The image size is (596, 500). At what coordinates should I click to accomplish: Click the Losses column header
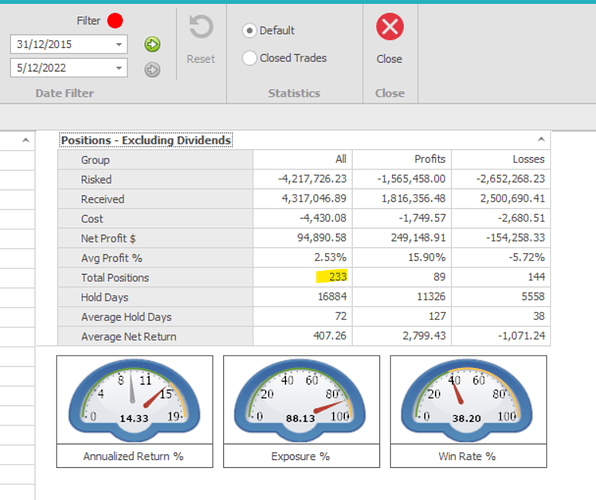pyautogui.click(x=528, y=159)
